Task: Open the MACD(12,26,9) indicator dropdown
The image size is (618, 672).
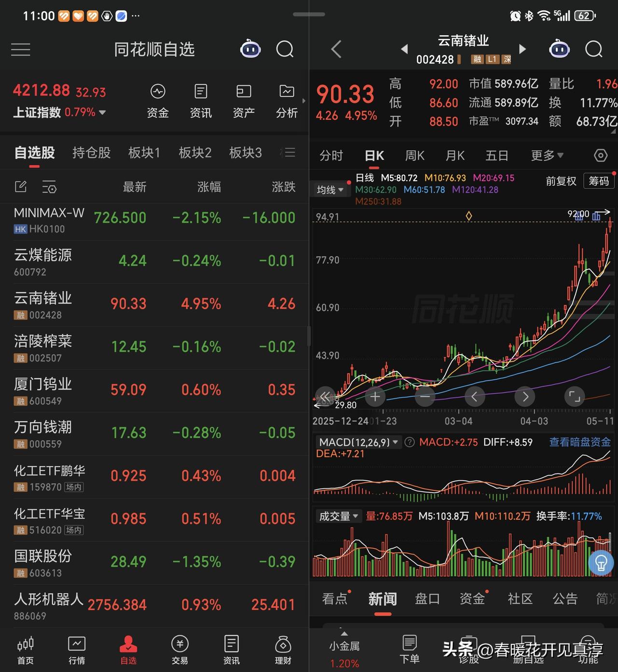Action: point(358,442)
